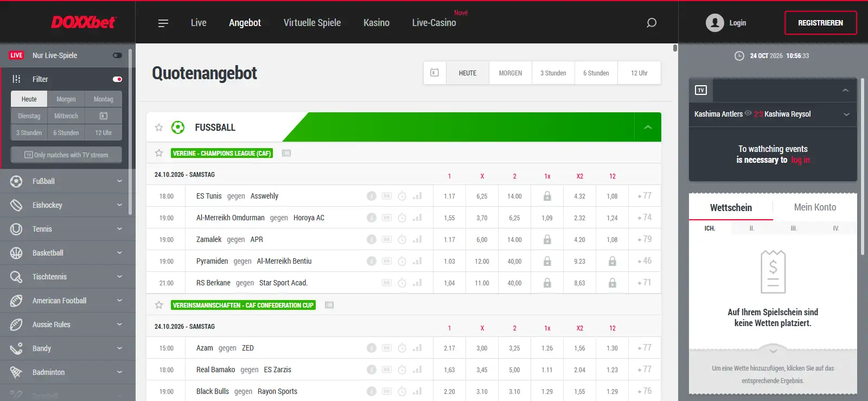This screenshot has width=868, height=401.
Task: Open the search magnifier icon
Action: (x=652, y=23)
